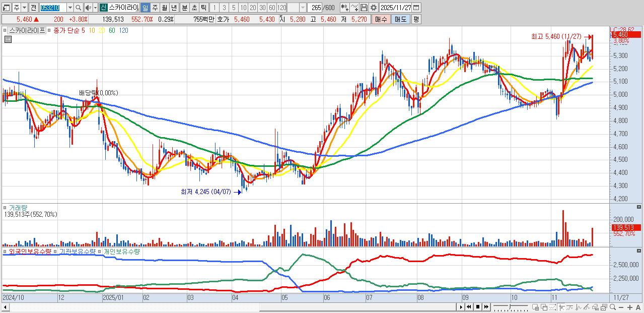Click the 기관보유수량 legend label
644x313 pixels.
pos(77,251)
